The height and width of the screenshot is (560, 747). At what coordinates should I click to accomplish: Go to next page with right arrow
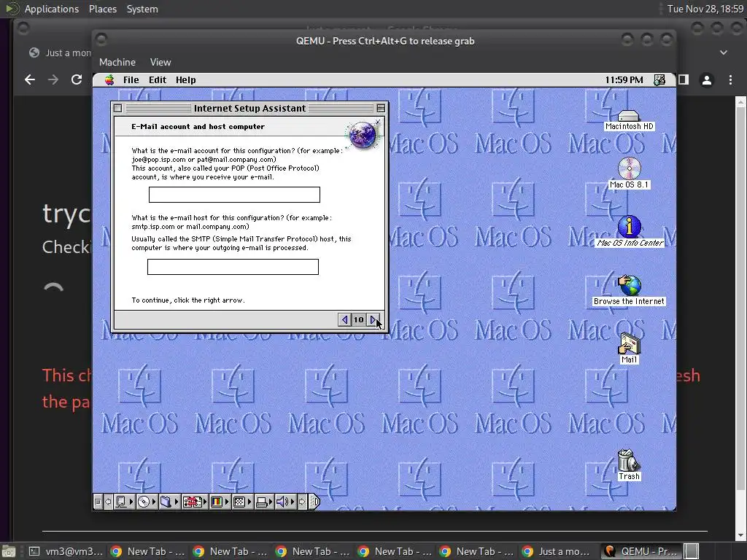tap(373, 320)
